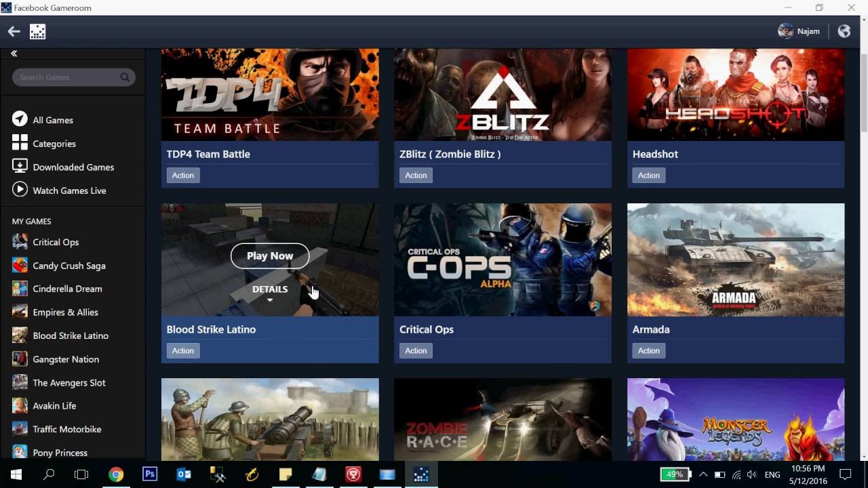Show hidden tray icons chevron

[x=703, y=474]
